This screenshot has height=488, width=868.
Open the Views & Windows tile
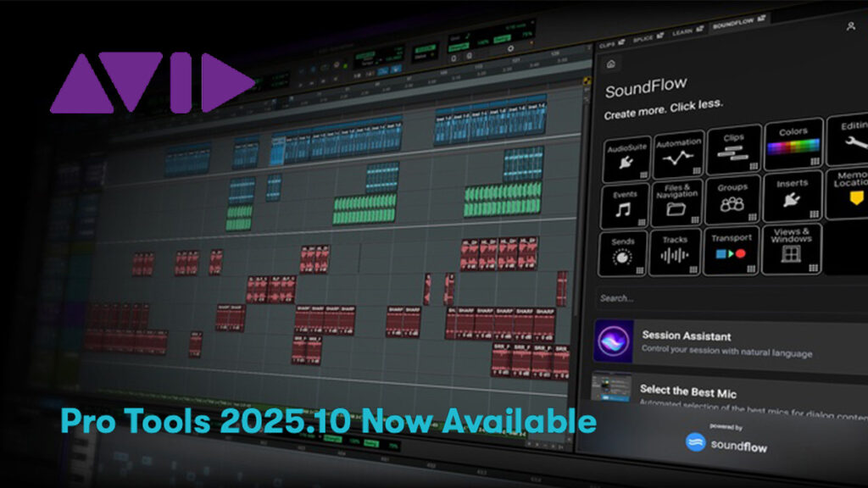[791, 247]
